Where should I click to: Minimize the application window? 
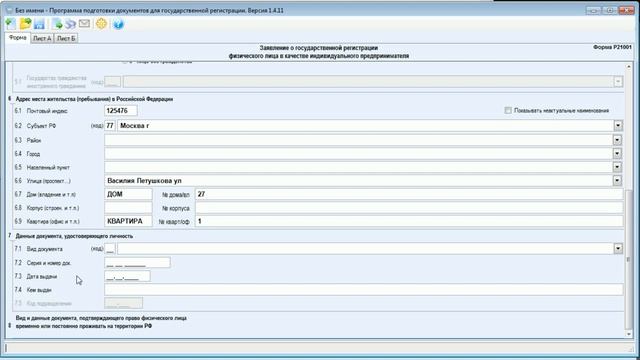coord(594,10)
